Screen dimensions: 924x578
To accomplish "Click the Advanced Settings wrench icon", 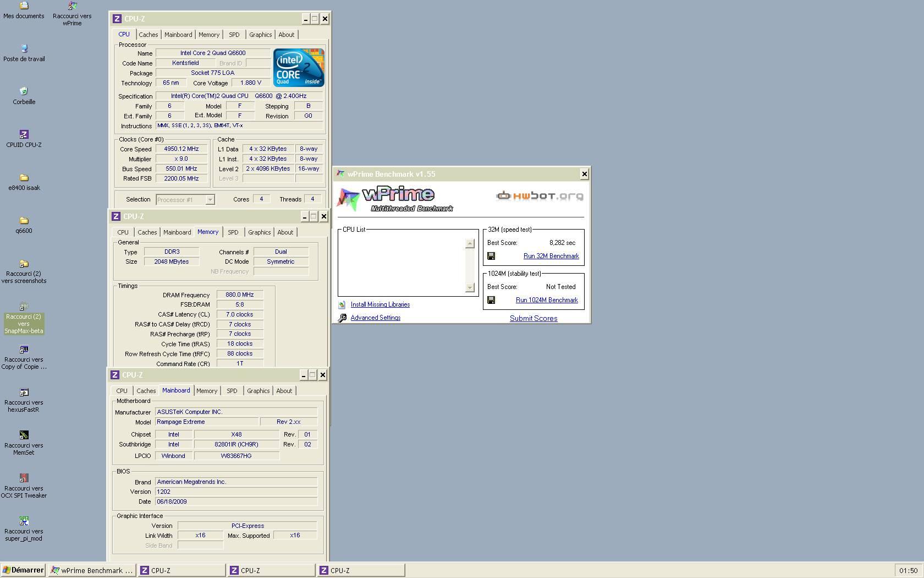I will [342, 318].
